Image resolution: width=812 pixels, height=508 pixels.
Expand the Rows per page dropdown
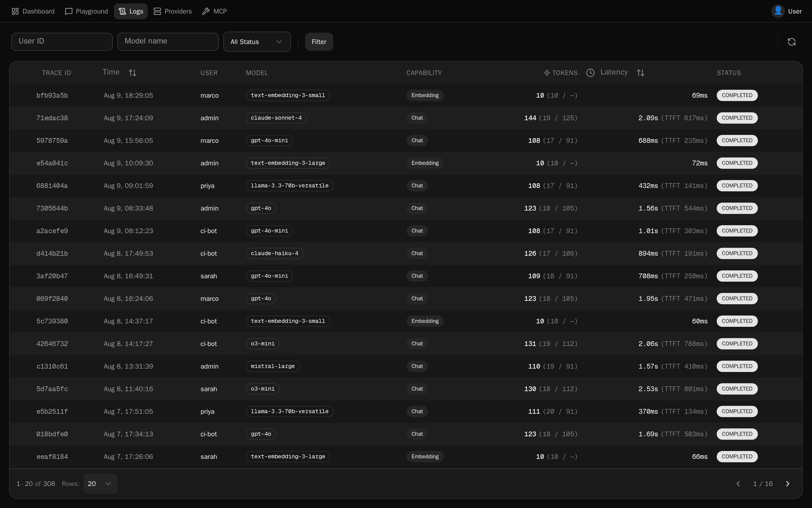(100, 483)
